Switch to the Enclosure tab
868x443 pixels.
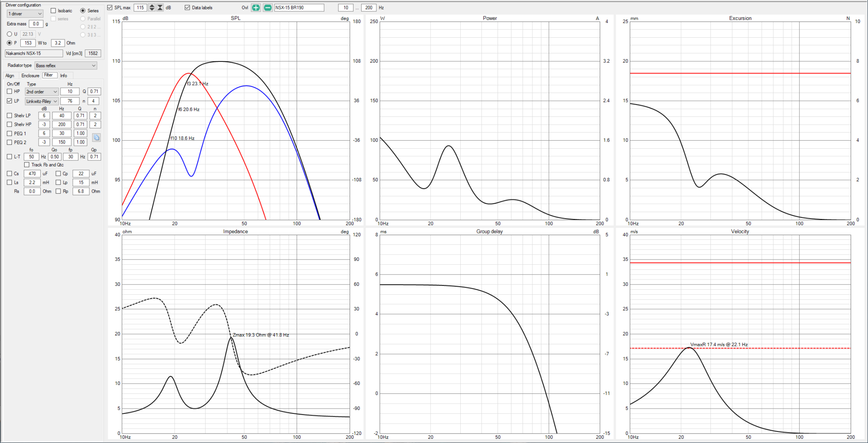[30, 76]
